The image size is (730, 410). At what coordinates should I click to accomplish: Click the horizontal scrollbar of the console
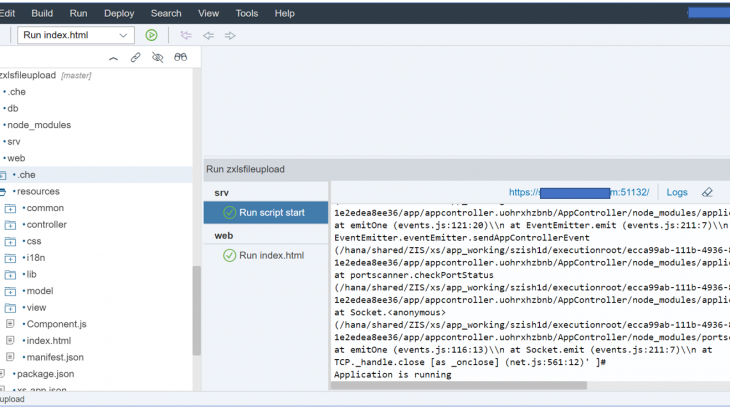point(459,386)
